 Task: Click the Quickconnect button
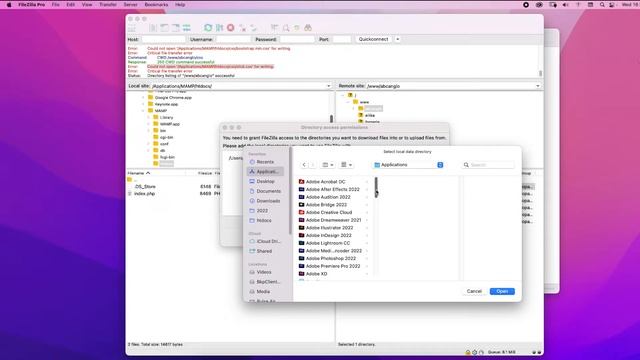(x=373, y=39)
